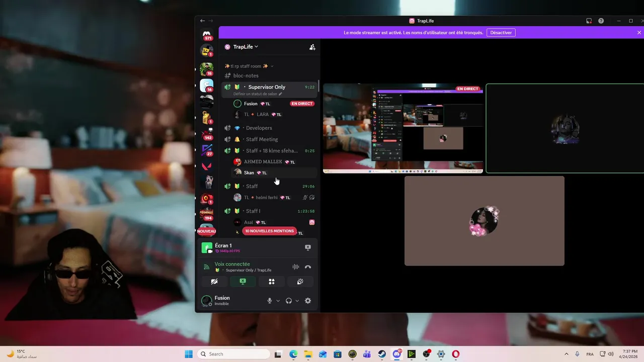Click the NOUVEAU badge in server list
Image resolution: width=644 pixels, height=362 pixels.
[206, 231]
